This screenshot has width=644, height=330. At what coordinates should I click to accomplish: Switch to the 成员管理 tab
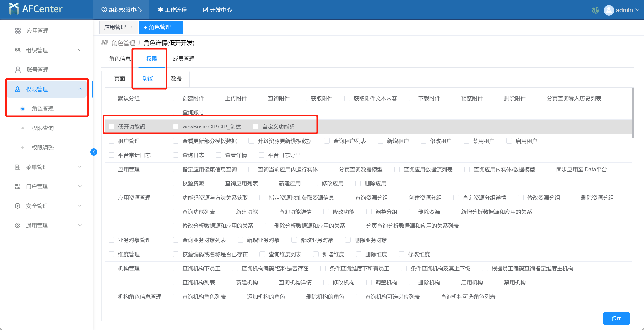pyautogui.click(x=184, y=59)
